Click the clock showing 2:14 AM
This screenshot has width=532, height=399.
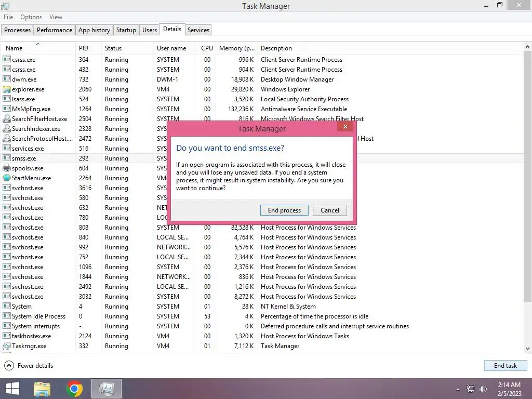click(509, 385)
